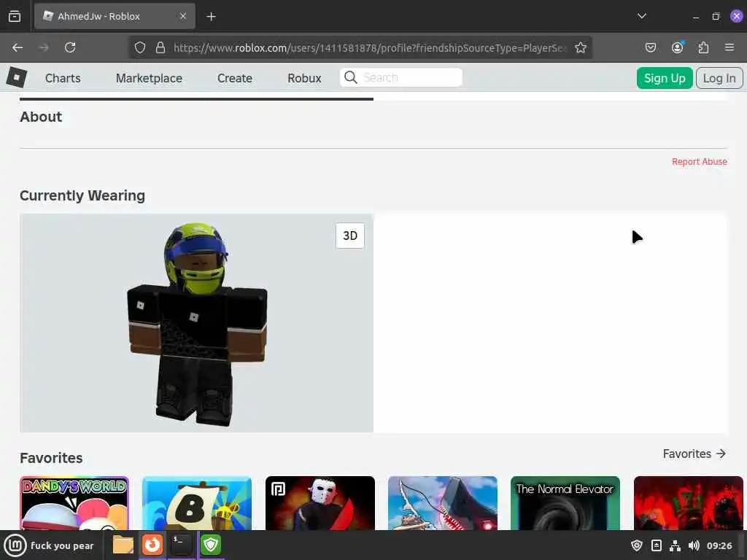
Task: Click the avatar thumbnail in Currently Wearing
Action: pyautogui.click(x=197, y=323)
